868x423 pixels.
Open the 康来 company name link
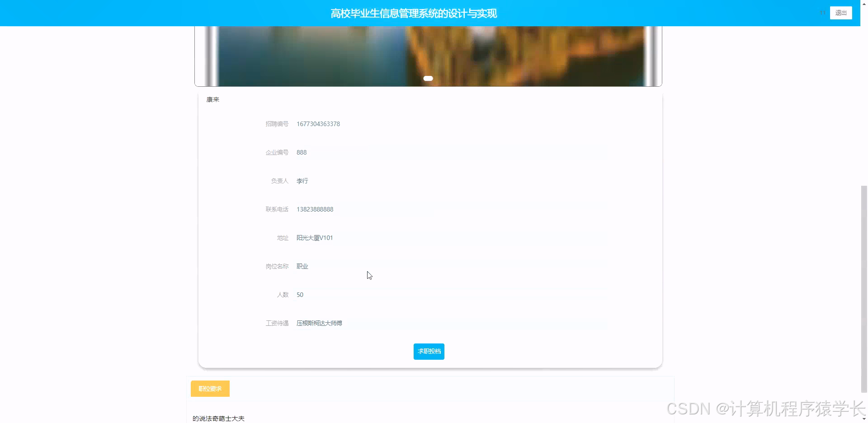click(212, 99)
